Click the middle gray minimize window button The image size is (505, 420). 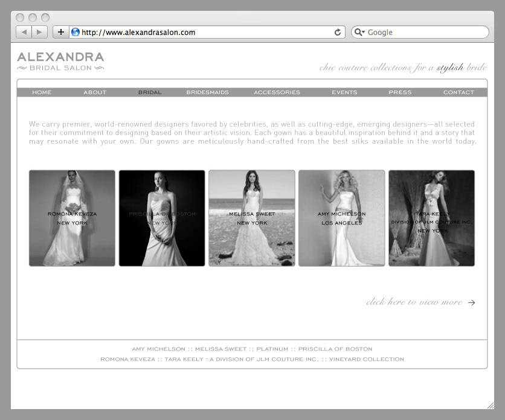point(33,17)
